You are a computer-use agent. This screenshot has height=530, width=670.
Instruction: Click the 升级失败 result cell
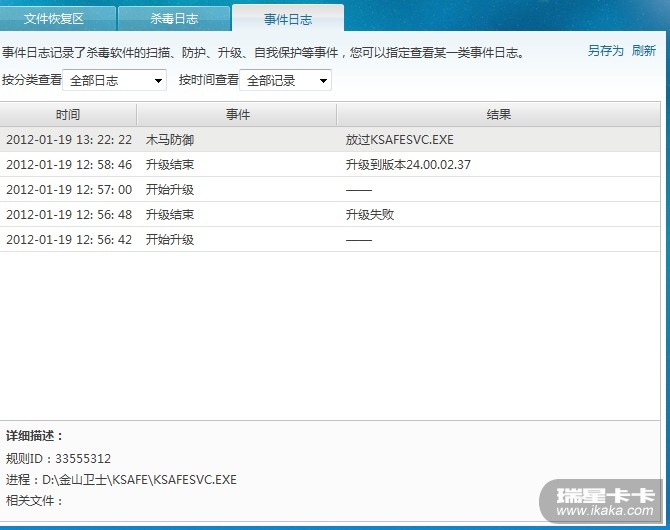[x=370, y=215]
